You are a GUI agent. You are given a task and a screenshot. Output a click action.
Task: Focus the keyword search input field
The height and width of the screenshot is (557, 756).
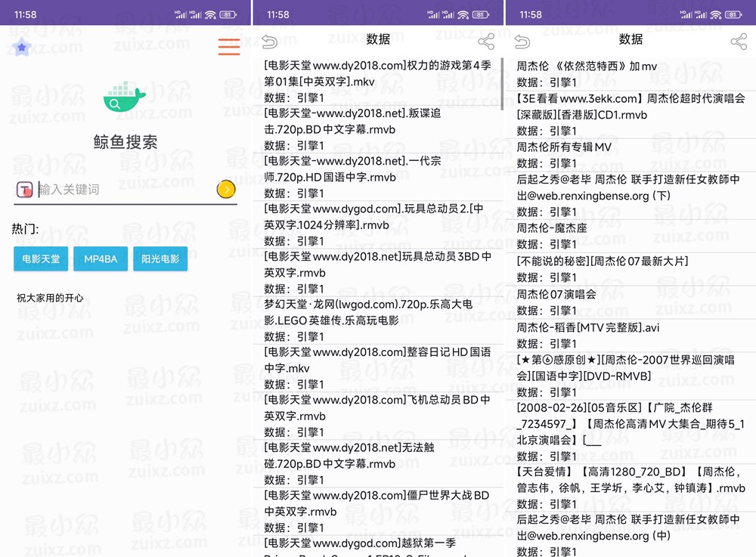[126, 190]
